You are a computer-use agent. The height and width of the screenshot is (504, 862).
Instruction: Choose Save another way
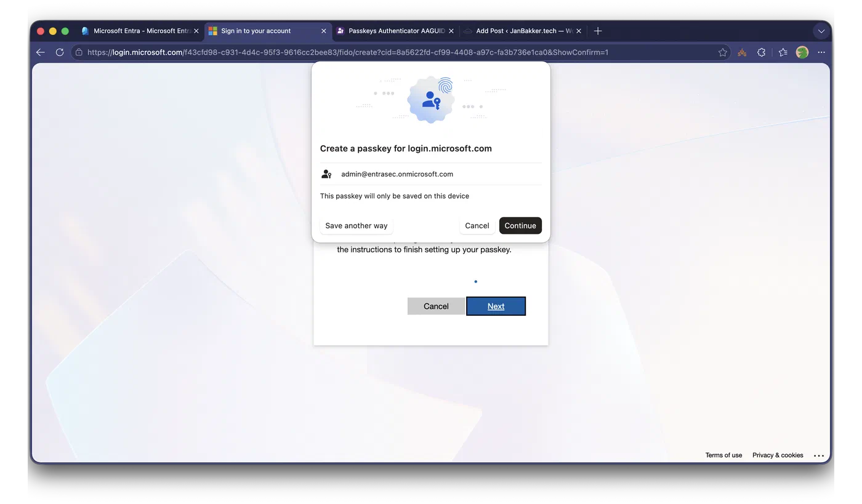pos(356,226)
